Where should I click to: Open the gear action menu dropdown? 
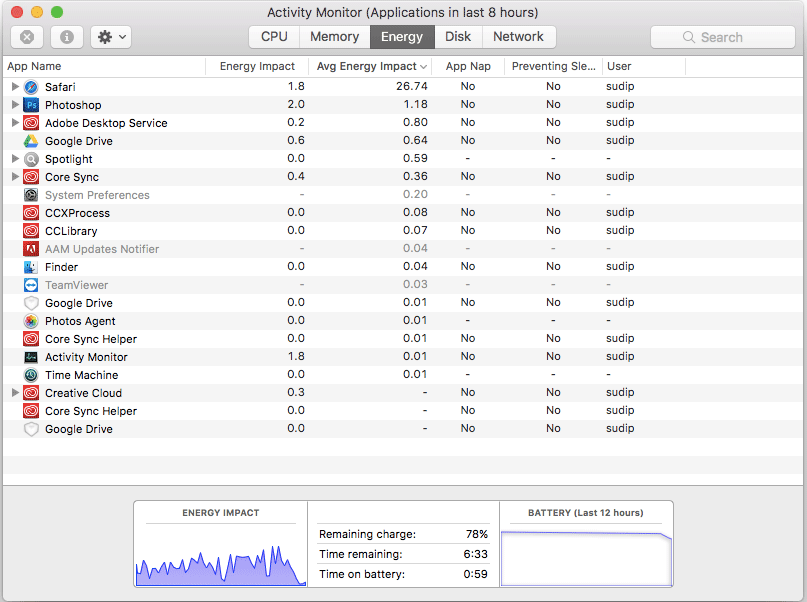point(111,37)
